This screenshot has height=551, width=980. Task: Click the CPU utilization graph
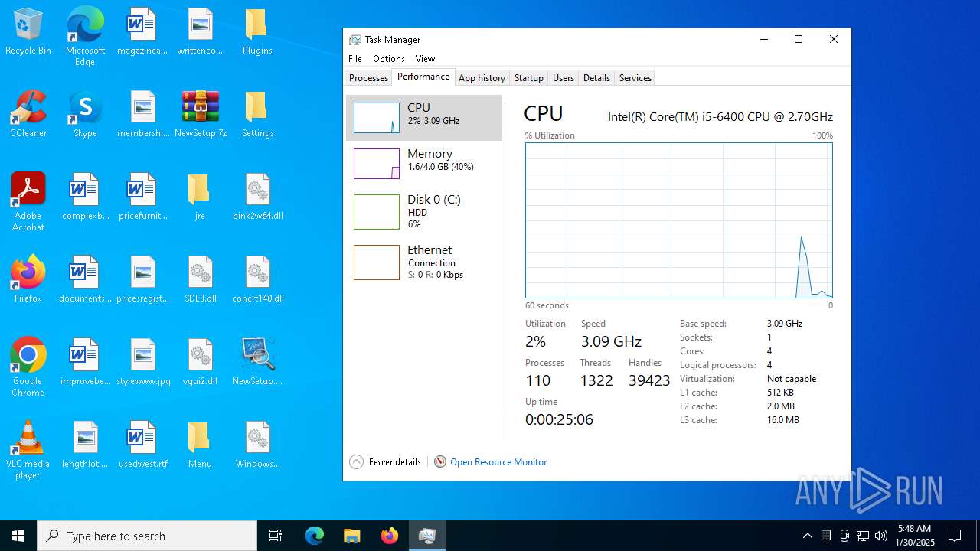click(679, 220)
